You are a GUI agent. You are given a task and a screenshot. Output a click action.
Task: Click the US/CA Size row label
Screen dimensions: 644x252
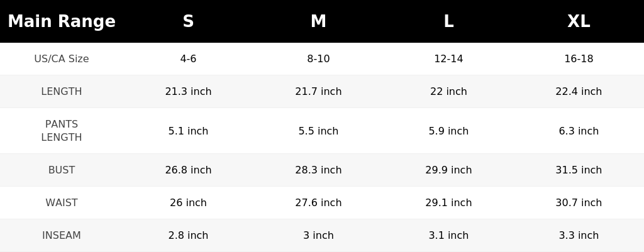point(62,58)
